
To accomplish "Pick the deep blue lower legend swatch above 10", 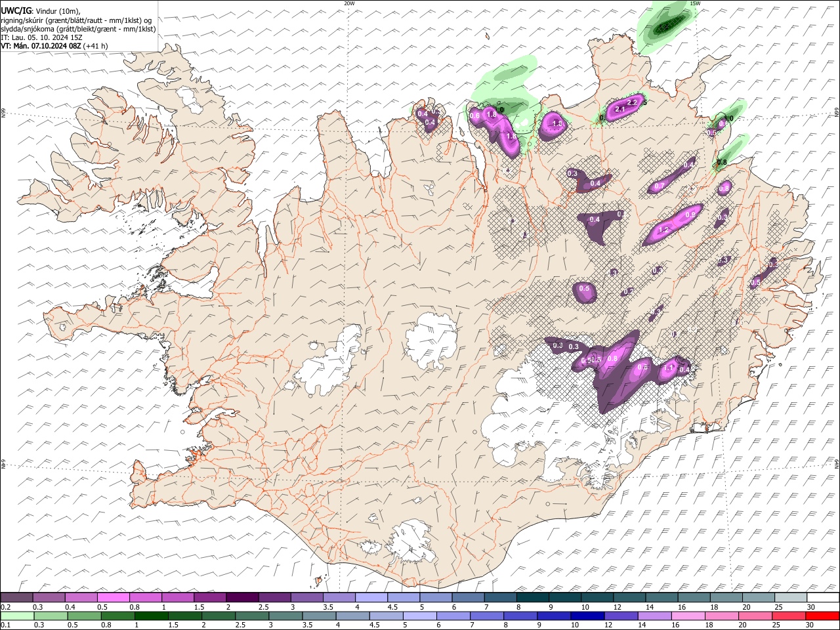I will [x=587, y=616].
